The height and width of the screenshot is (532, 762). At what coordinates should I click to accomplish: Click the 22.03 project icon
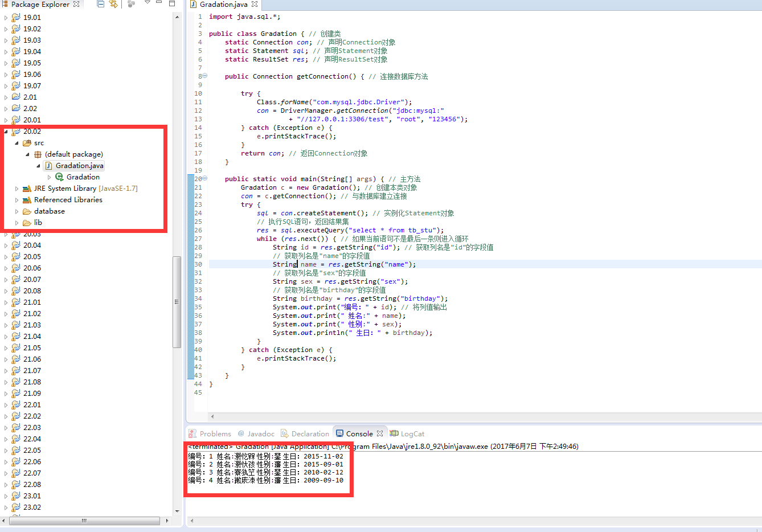(x=16, y=428)
